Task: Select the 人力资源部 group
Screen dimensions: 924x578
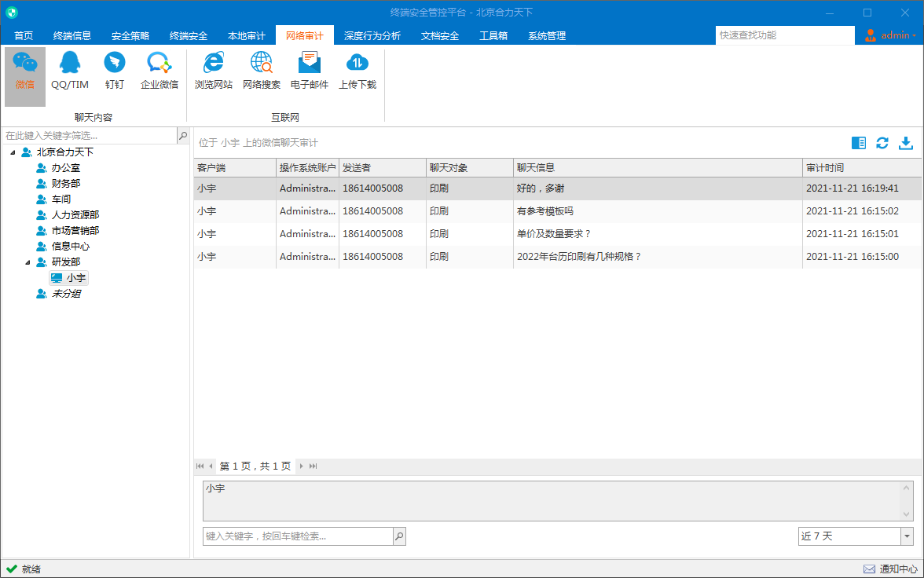Action: 75,214
